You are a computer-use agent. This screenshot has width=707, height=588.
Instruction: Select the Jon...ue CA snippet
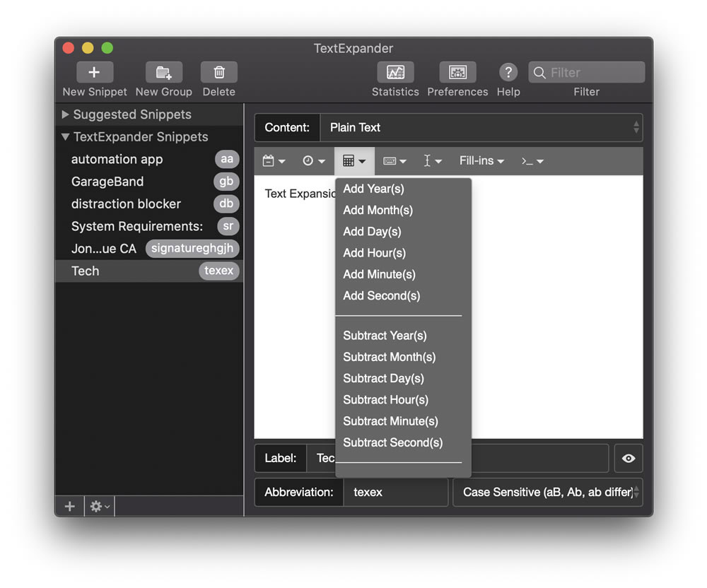point(148,248)
